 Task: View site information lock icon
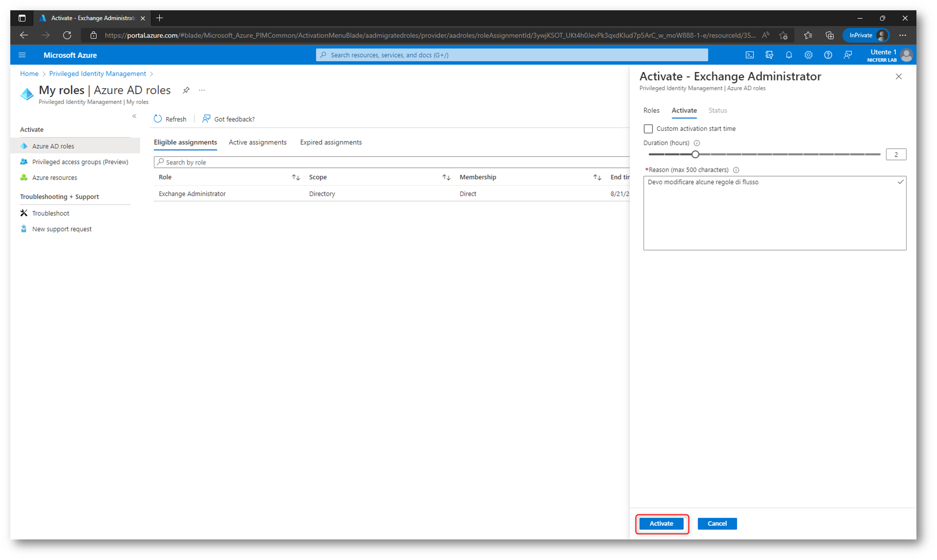click(94, 35)
